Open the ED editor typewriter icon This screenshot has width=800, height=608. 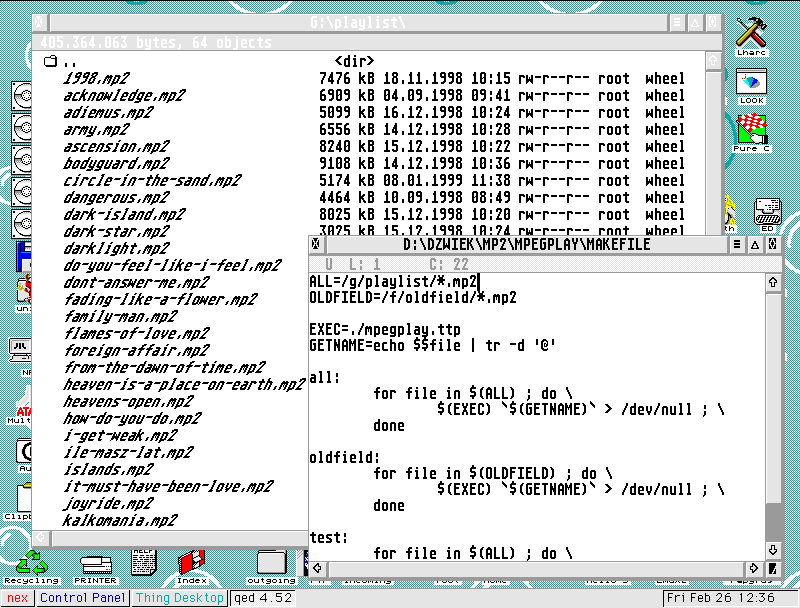coord(768,213)
